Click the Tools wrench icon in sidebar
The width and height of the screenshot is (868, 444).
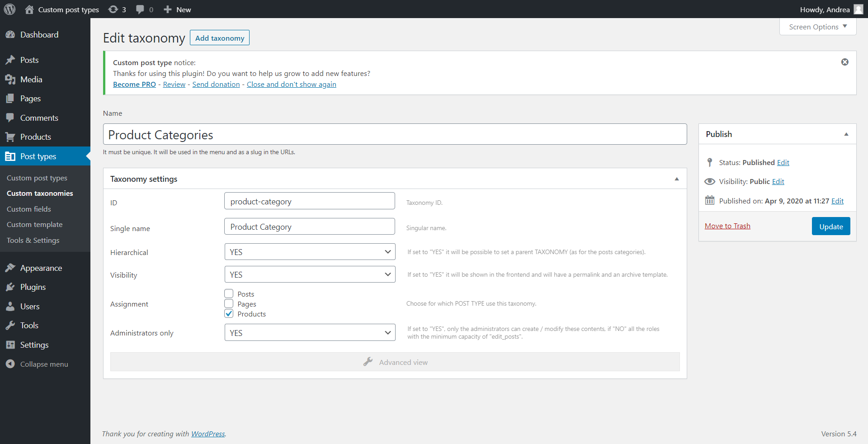tap(10, 326)
